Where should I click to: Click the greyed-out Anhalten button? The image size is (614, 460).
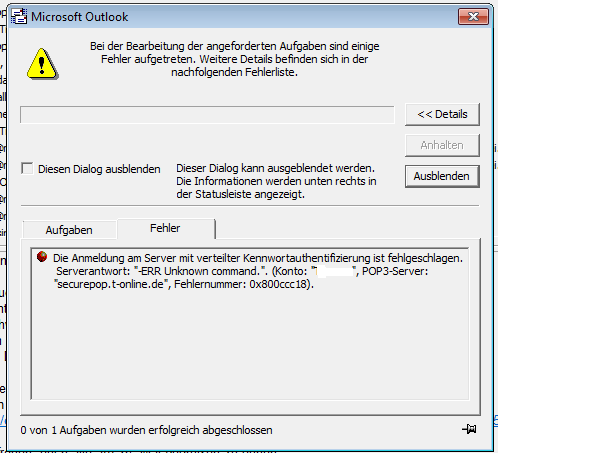click(442, 145)
